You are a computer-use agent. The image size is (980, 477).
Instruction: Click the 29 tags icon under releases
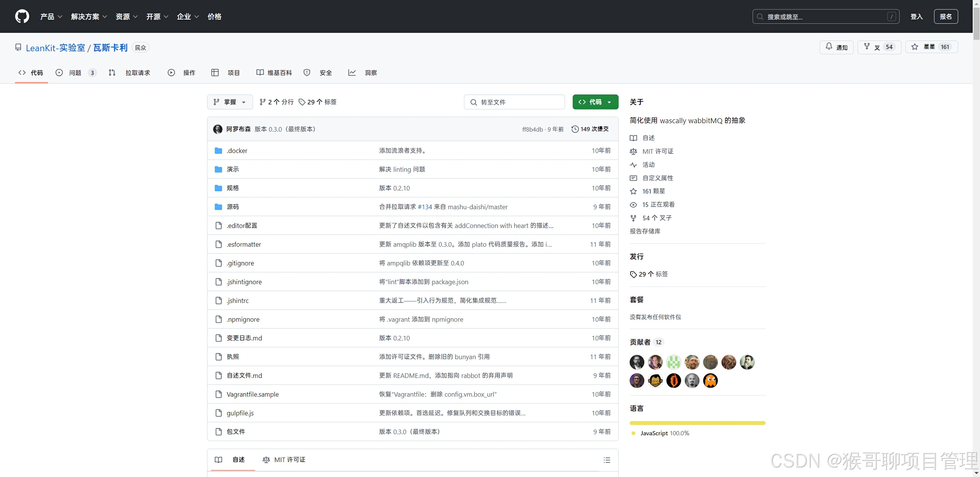click(x=634, y=274)
